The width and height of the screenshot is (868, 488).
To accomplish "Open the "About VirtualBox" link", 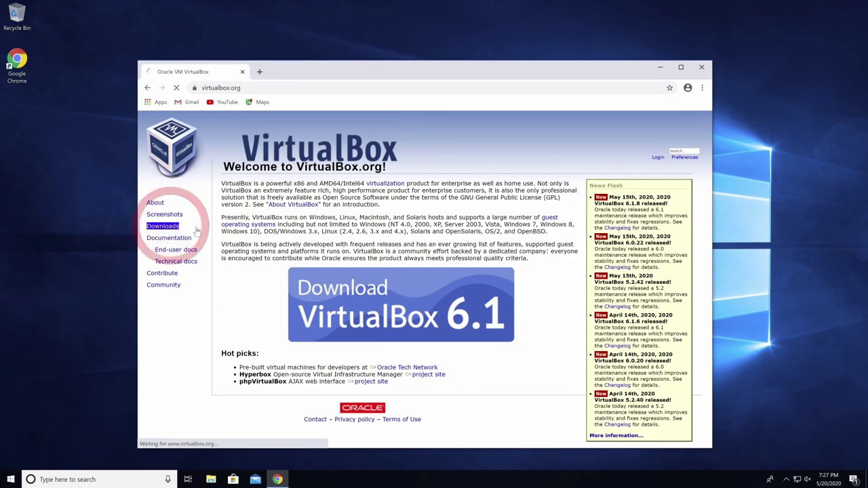I will coord(293,205).
